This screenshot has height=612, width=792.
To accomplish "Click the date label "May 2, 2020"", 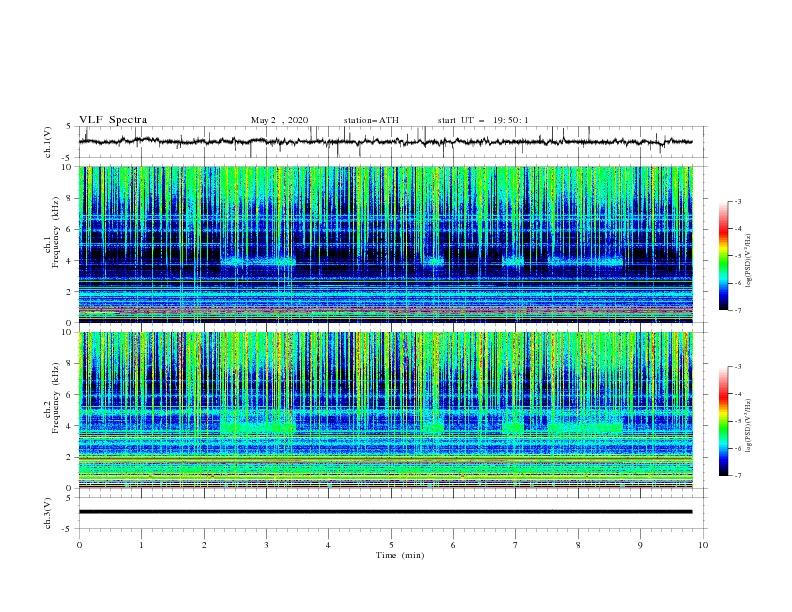I will coord(279,120).
